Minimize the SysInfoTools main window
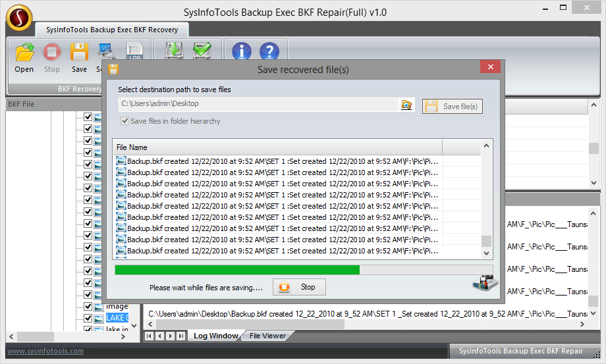This screenshot has height=364, width=606. pyautogui.click(x=545, y=9)
